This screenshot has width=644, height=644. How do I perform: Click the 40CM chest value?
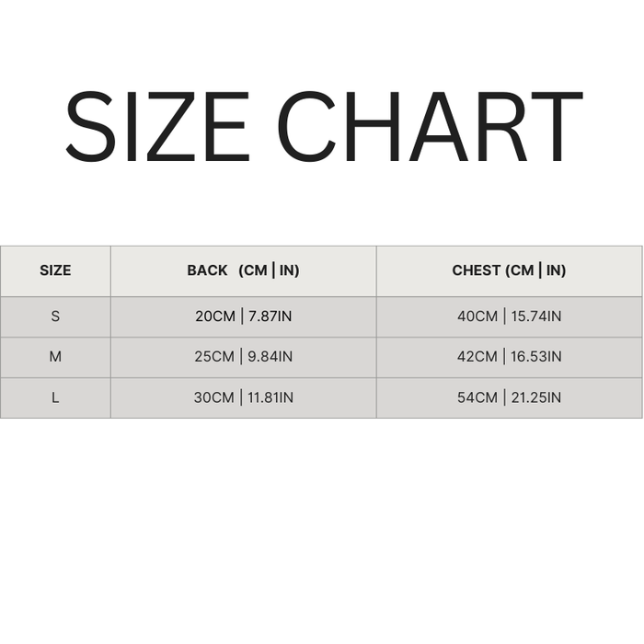point(477,316)
